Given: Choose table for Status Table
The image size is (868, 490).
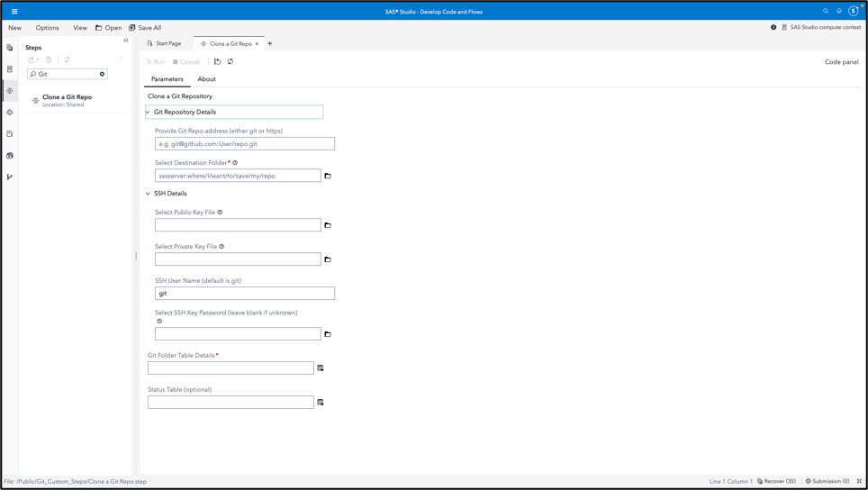Looking at the screenshot, I should point(320,403).
